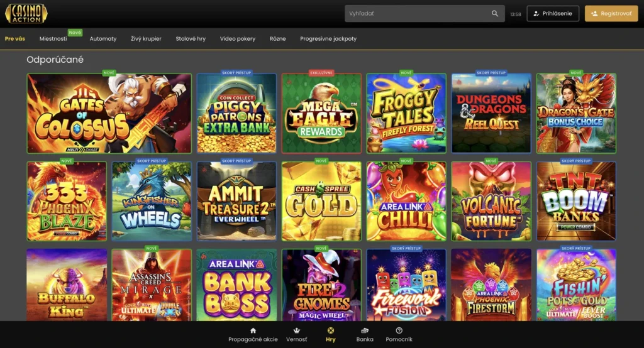
Task: Open Fire Gnomes 2 Magic Wheel
Action: [321, 285]
